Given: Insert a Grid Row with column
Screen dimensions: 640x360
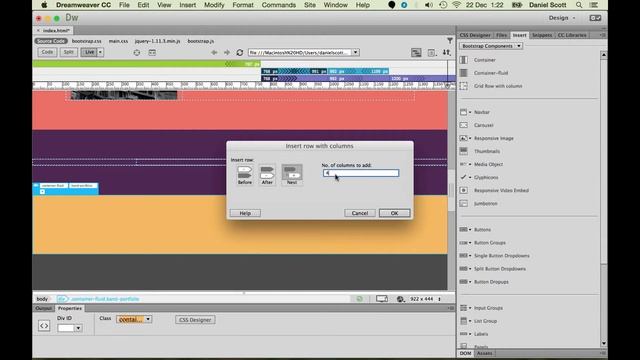Looking at the screenshot, I should [498, 86].
